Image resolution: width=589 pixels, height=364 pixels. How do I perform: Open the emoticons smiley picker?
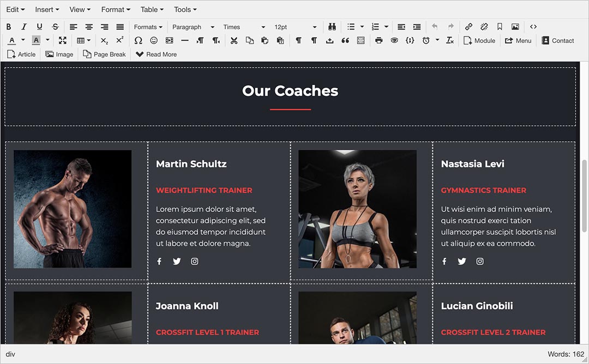point(154,40)
